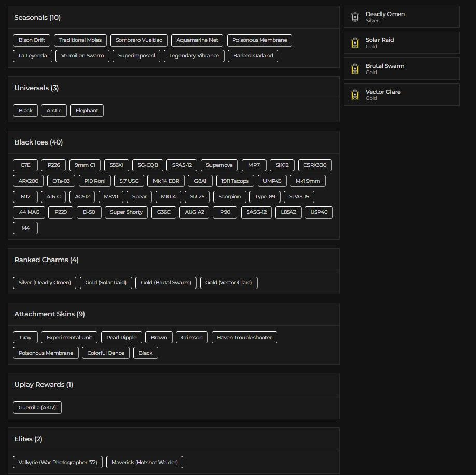
Task: Select the Super Shorty Black Ice tag
Action: point(126,212)
